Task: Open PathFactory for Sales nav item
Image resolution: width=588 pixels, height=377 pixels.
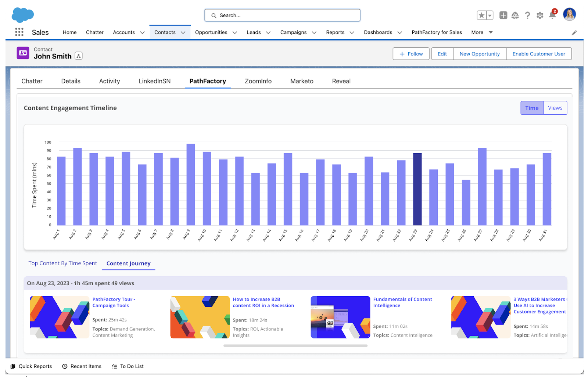Action: point(437,32)
